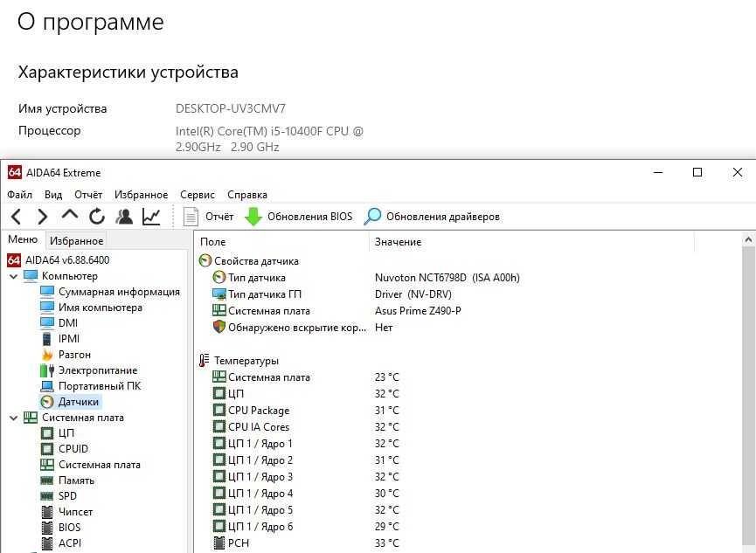
Task: Click the Back navigation arrow in toolbar
Action: click(x=17, y=217)
